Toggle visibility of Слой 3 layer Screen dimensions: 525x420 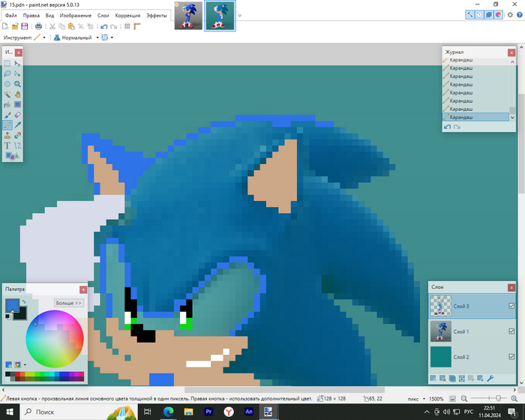point(511,305)
